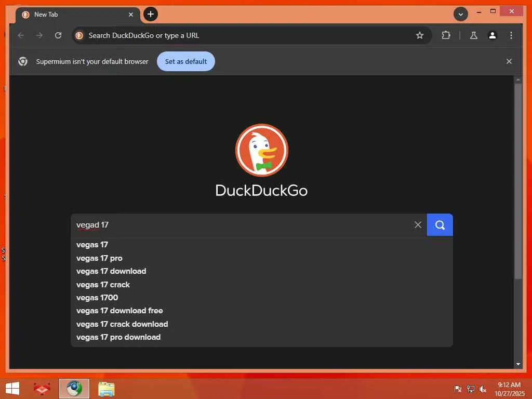Open a new tab with the plus button
This screenshot has width=532, height=399.
point(151,14)
